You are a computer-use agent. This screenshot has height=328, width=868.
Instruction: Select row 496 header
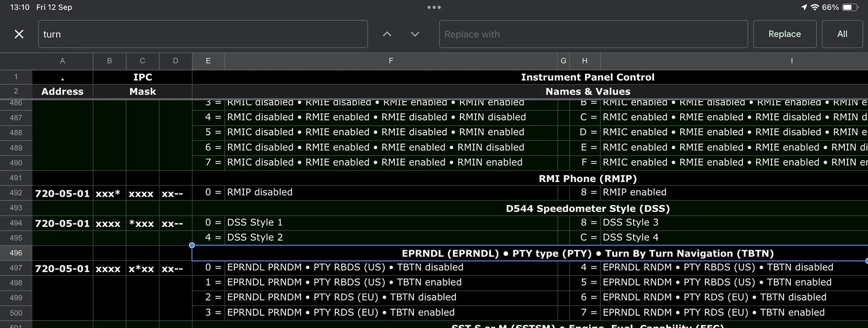coord(16,253)
